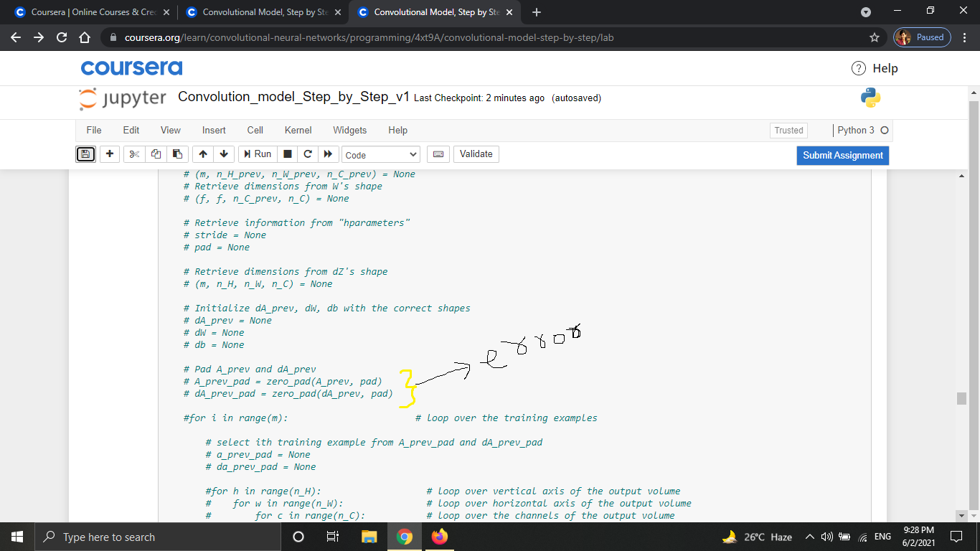Interrupt the kernel with the stop icon
This screenshot has width=980, height=551.
coord(287,154)
